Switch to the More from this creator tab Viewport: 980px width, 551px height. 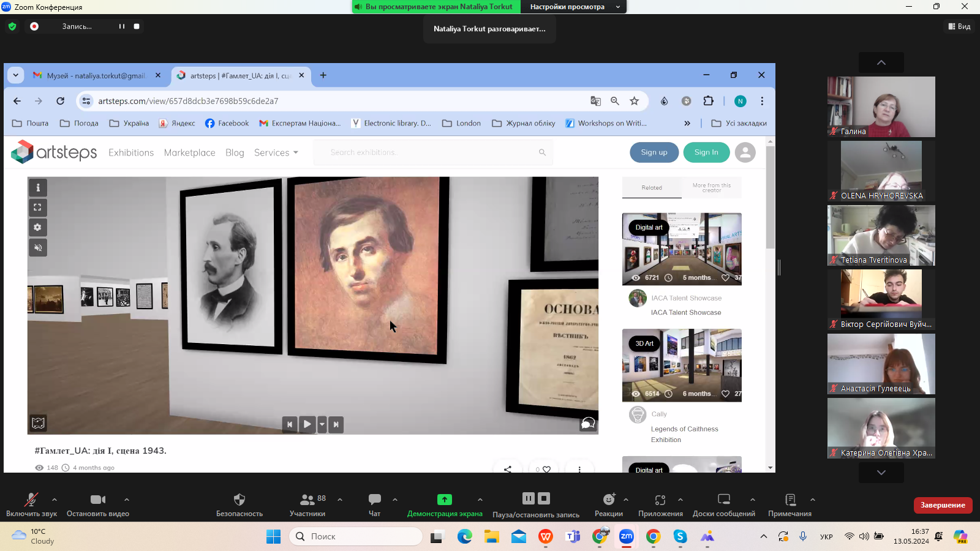pos(711,188)
